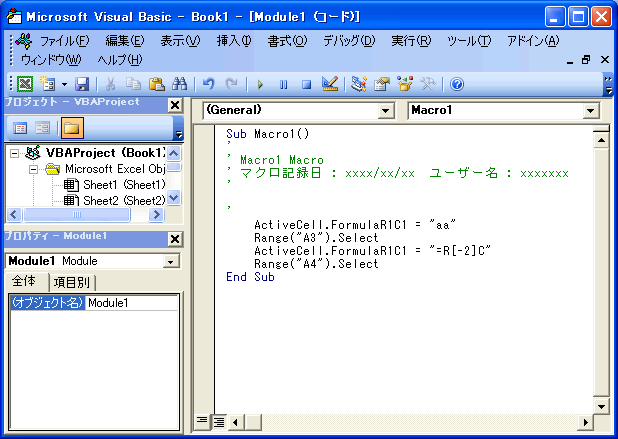The image size is (618, 439).
Task: Switch to the 項目別 properties tab
Action: coord(72,283)
